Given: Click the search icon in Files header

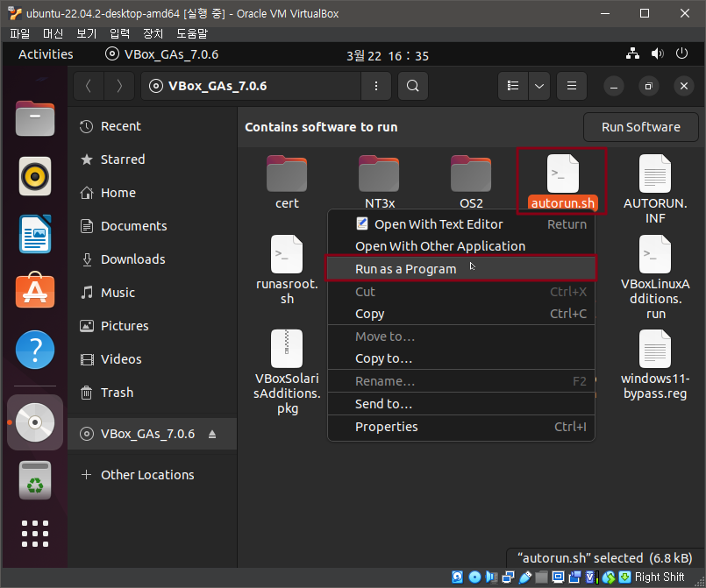Looking at the screenshot, I should click(x=413, y=86).
